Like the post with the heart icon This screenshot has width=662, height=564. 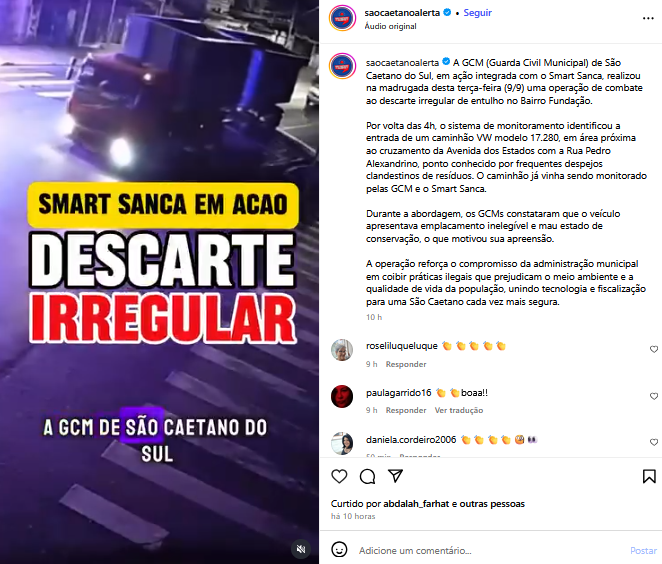[x=339, y=476]
